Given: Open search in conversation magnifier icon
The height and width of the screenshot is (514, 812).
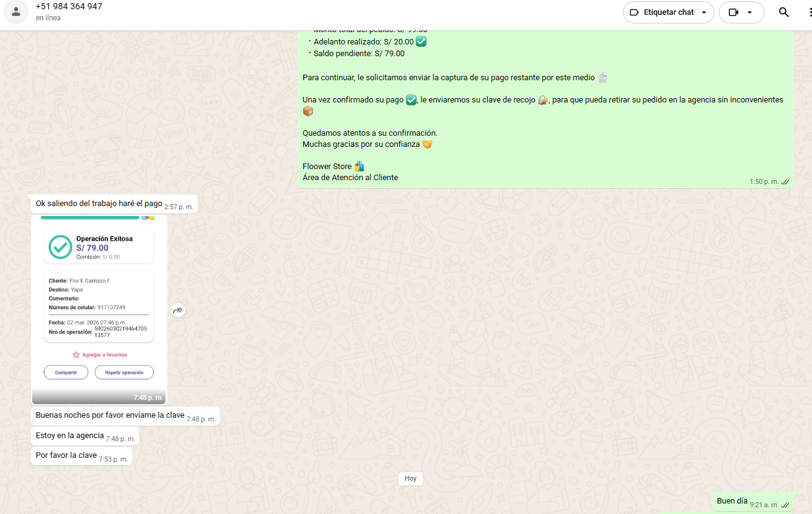Looking at the screenshot, I should 784,12.
